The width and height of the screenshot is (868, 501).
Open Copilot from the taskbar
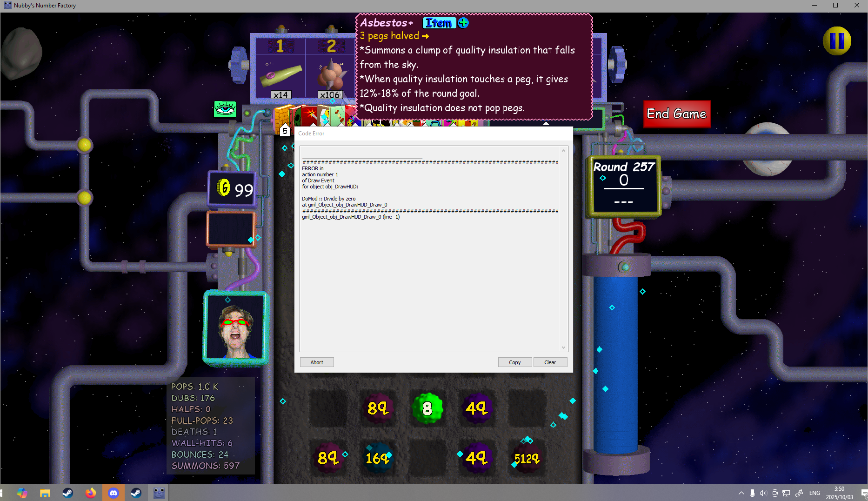pos(22,493)
